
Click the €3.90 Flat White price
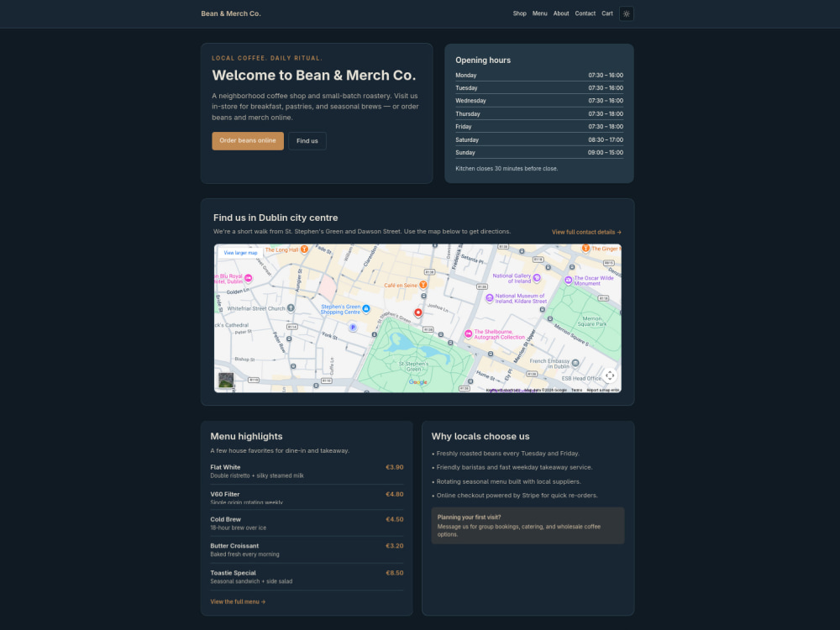point(394,467)
